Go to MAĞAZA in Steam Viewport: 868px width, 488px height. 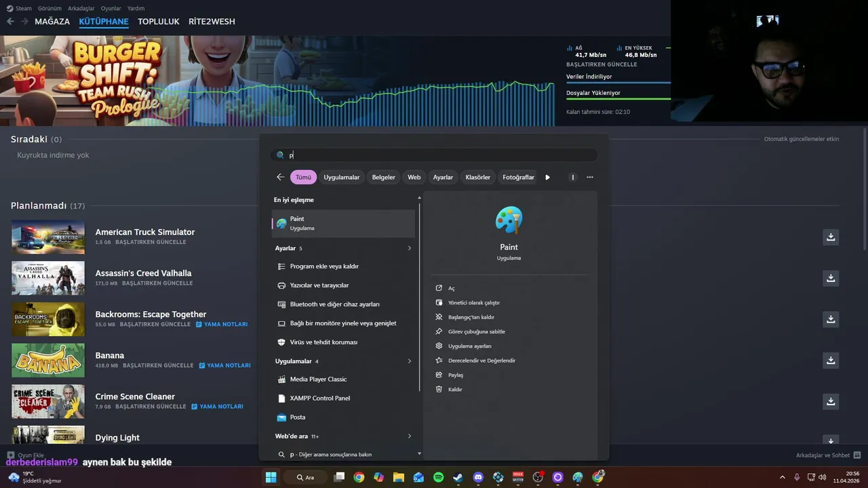52,22
